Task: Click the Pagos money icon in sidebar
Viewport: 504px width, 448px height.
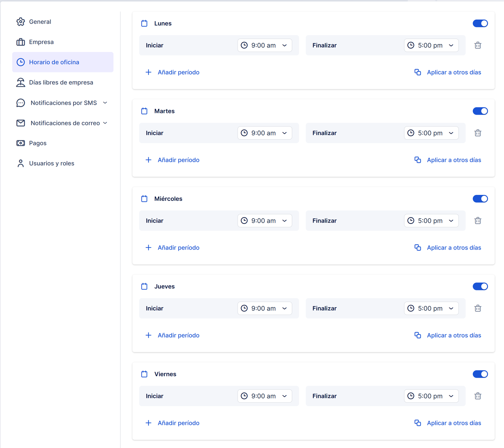Action: (x=20, y=143)
